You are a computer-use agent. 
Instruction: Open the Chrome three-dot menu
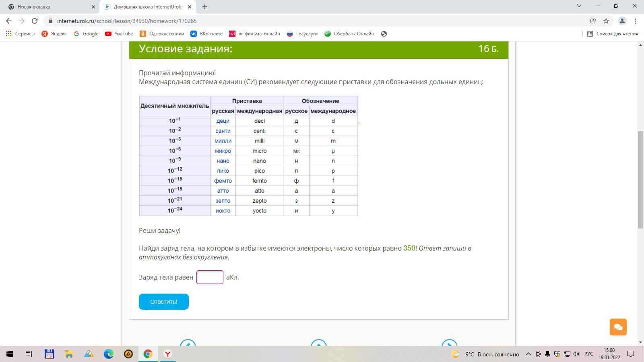(x=636, y=21)
